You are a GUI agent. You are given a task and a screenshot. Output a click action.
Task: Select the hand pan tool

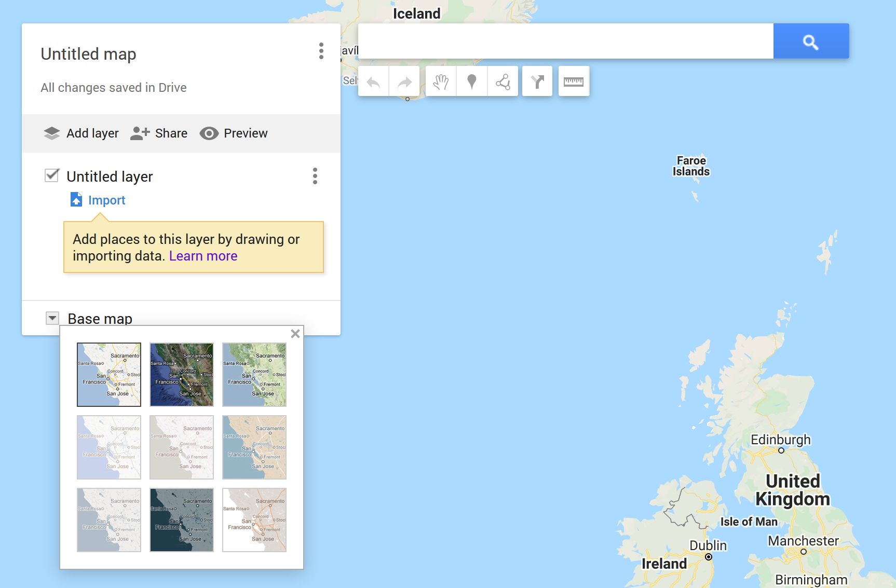pos(441,81)
